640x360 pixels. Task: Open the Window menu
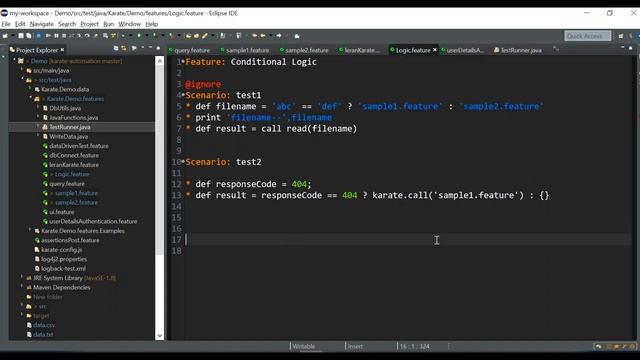(x=129, y=24)
